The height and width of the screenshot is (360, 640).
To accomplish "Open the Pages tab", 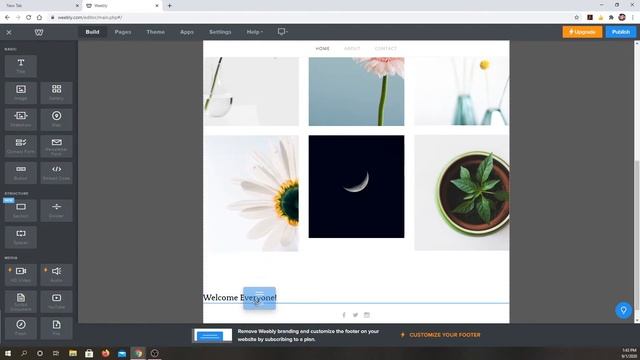I will coord(123,32).
